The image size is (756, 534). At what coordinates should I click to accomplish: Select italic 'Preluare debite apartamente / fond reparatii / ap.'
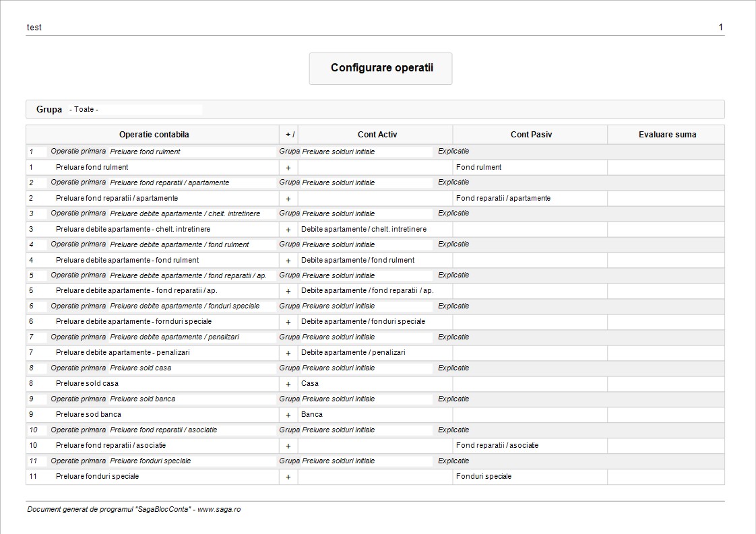pyautogui.click(x=189, y=275)
